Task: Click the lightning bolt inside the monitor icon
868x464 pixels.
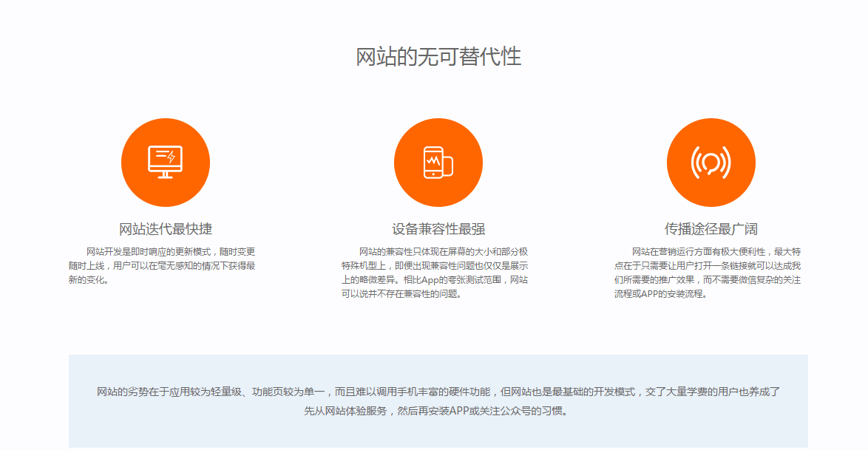Action: point(172,157)
